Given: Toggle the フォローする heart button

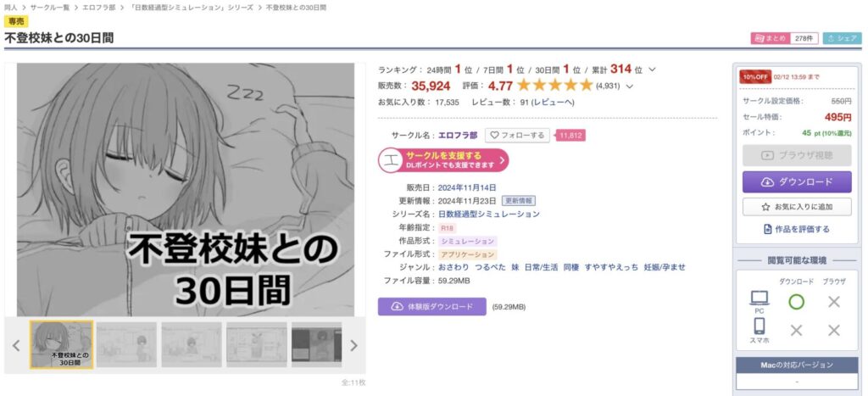Looking at the screenshot, I should click(517, 135).
